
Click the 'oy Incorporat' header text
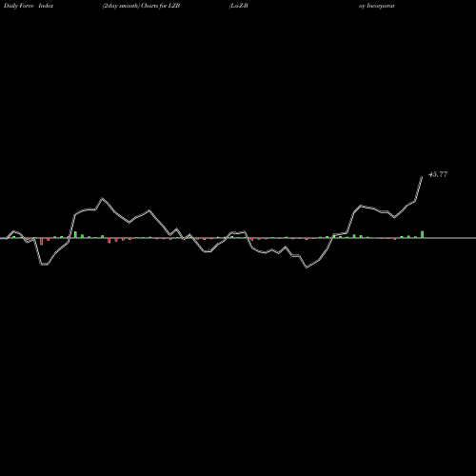pos(377,6)
